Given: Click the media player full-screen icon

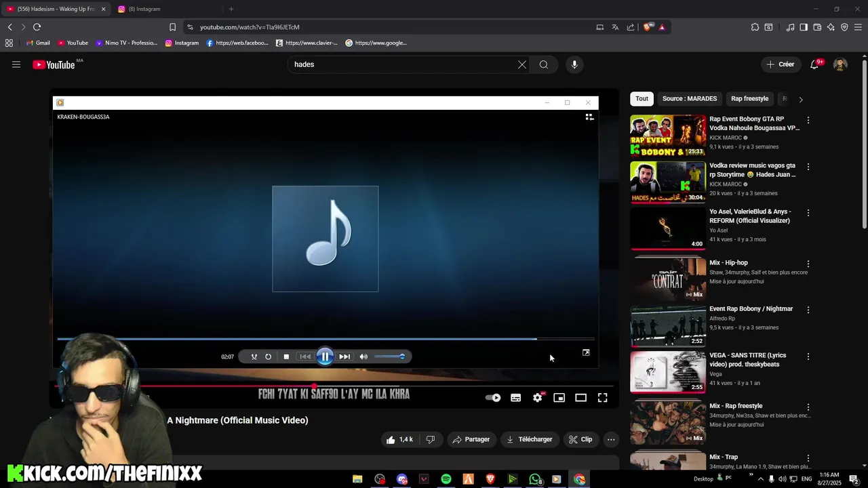Looking at the screenshot, I should click(586, 352).
